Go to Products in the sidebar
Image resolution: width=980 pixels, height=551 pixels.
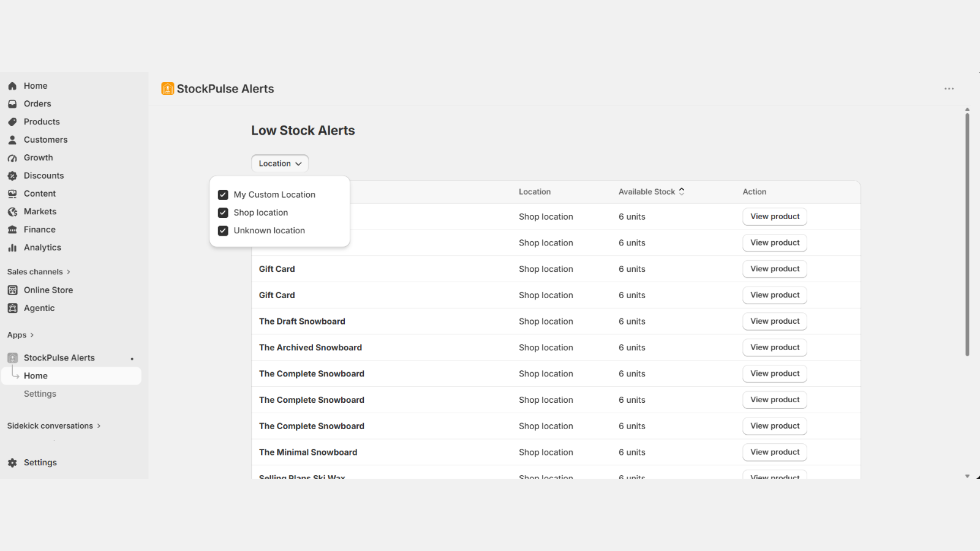(42, 122)
